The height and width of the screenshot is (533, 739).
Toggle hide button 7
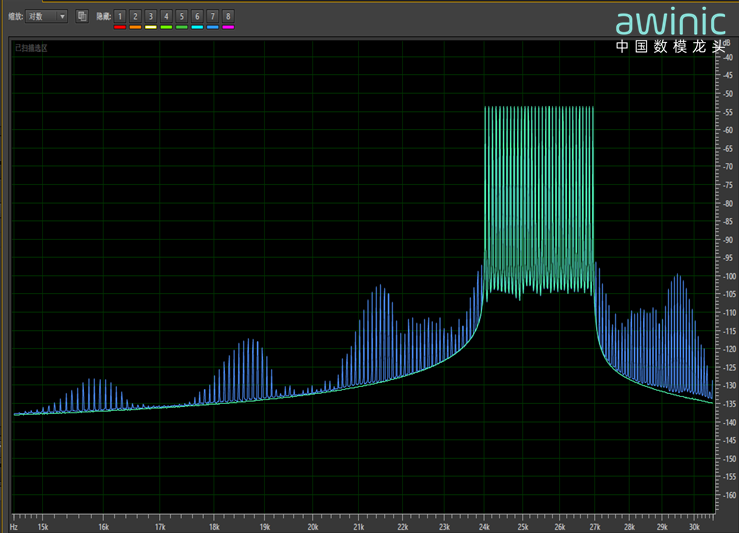(x=212, y=16)
